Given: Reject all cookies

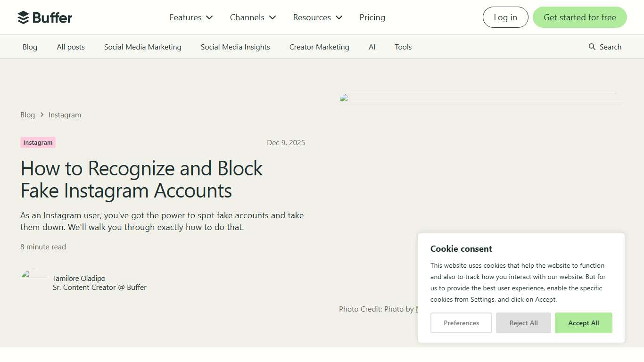Looking at the screenshot, I should [523, 323].
